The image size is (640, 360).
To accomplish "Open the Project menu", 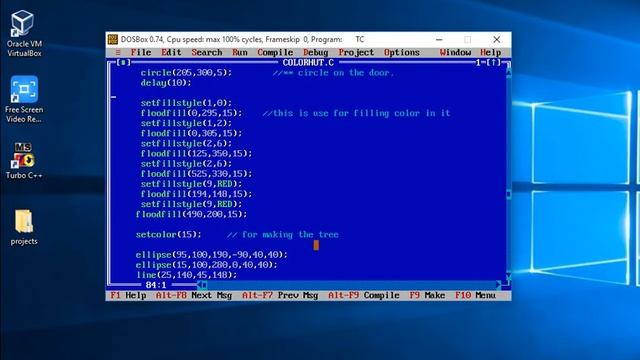I will 356,52.
